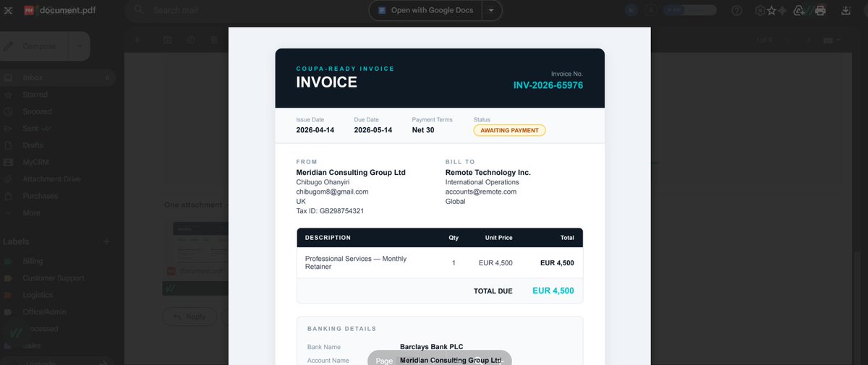Screen dimensions: 868x365
Task: Click the Snoozed clock icon
Action: click(8, 111)
